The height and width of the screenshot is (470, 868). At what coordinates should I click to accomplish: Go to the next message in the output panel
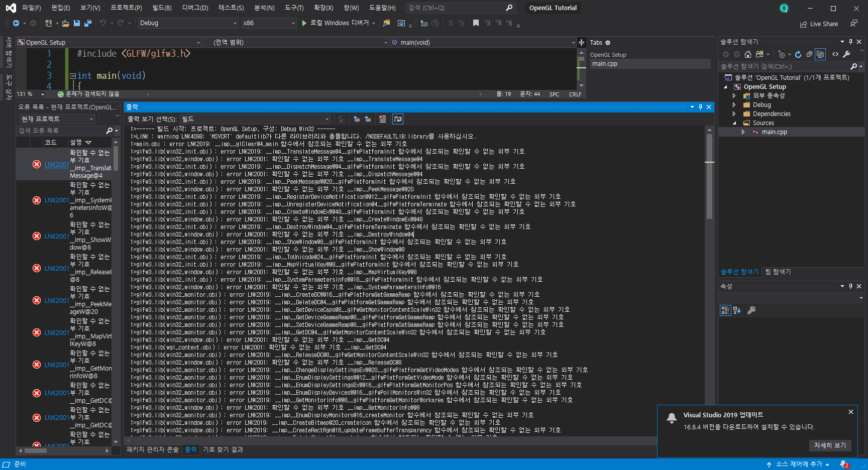(x=368, y=119)
